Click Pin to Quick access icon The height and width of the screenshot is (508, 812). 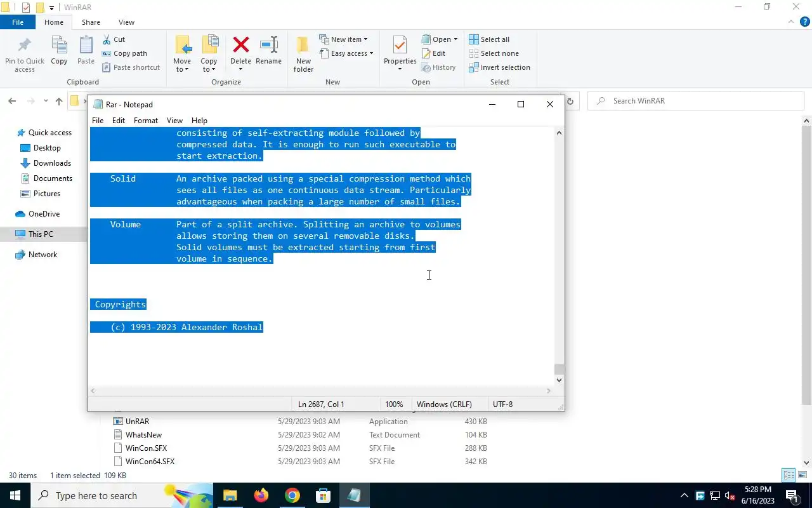25,46
